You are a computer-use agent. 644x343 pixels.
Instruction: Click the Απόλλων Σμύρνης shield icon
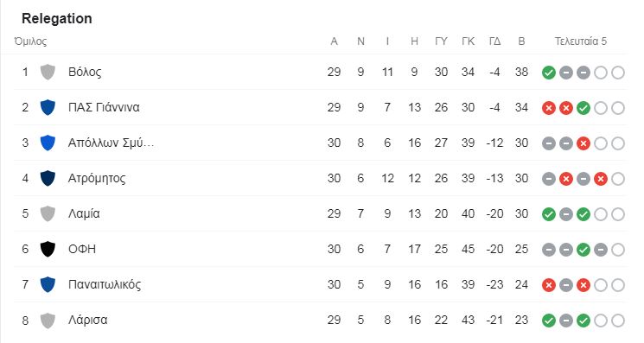(48, 143)
